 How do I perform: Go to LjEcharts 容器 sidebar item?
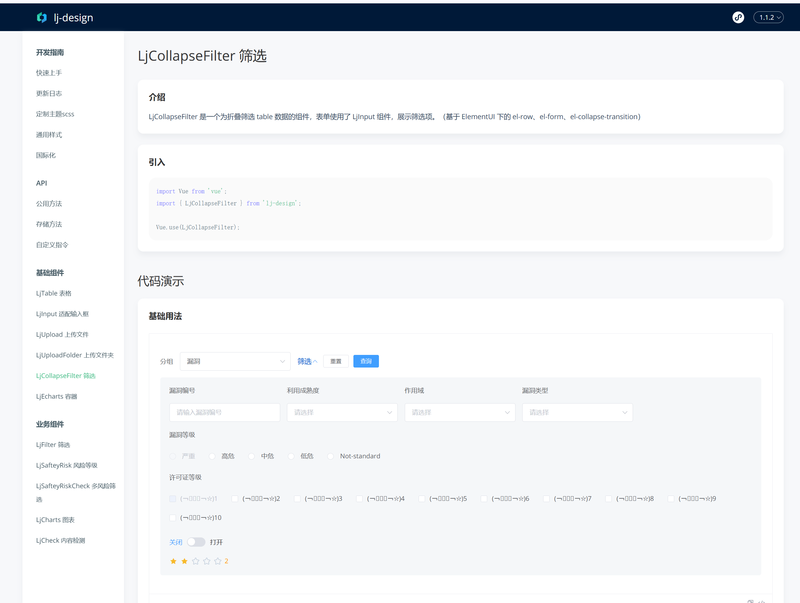point(56,396)
